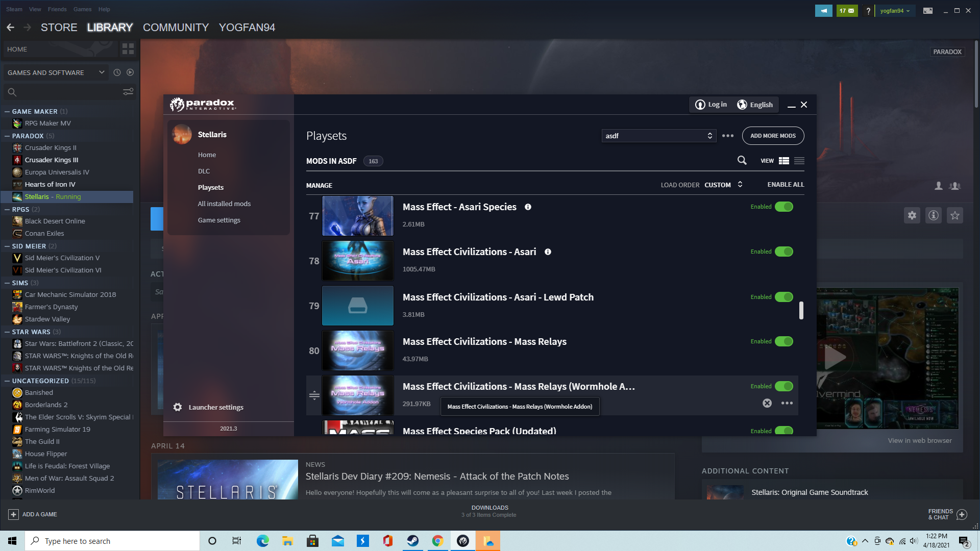Click the mod list scrollbar thumb
The image size is (980, 551).
pos(801,310)
